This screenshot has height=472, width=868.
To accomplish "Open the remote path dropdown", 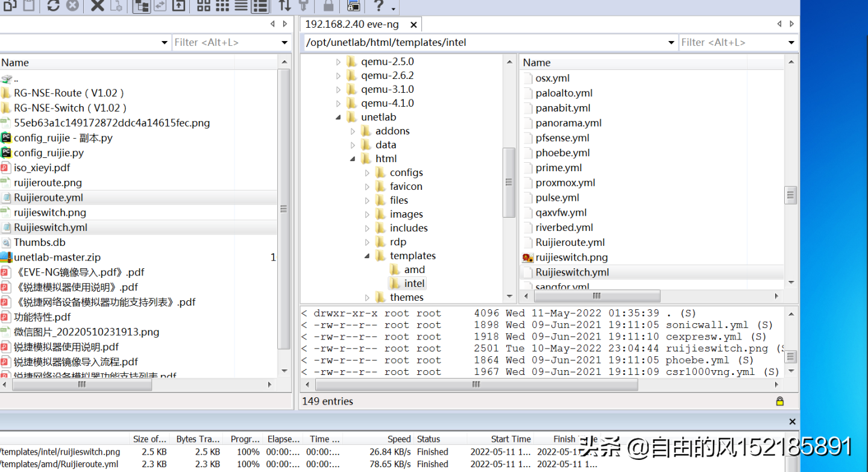I will pyautogui.click(x=671, y=42).
